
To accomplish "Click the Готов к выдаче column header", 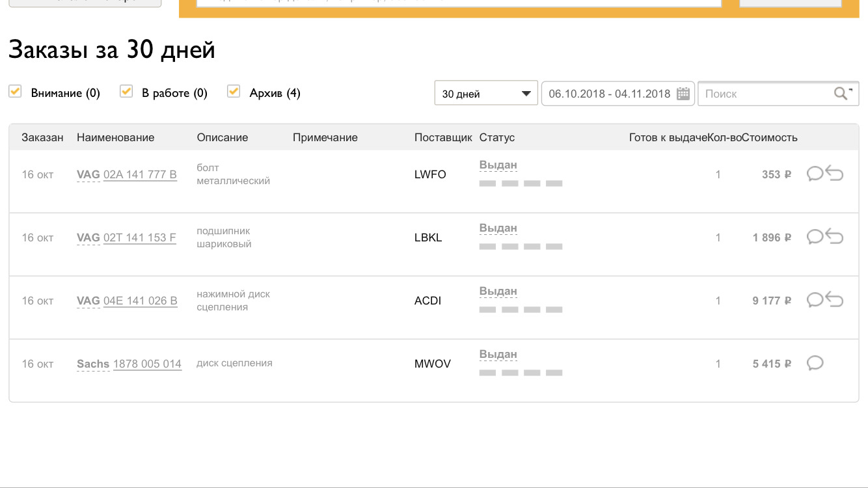I will coord(668,137).
